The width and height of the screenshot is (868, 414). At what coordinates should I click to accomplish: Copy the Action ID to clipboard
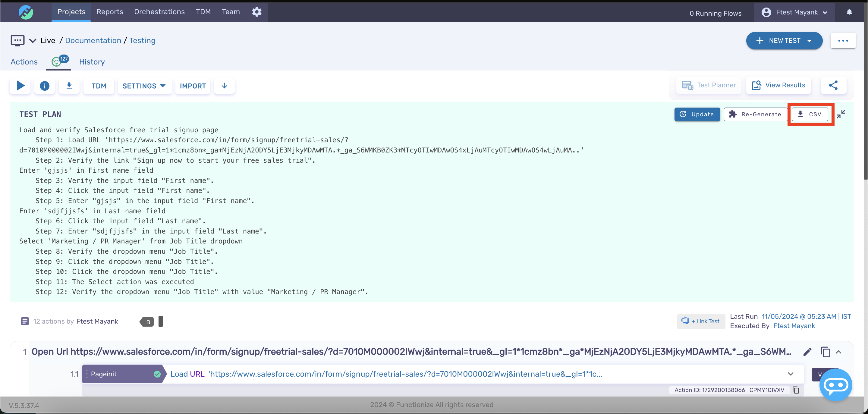click(x=796, y=390)
